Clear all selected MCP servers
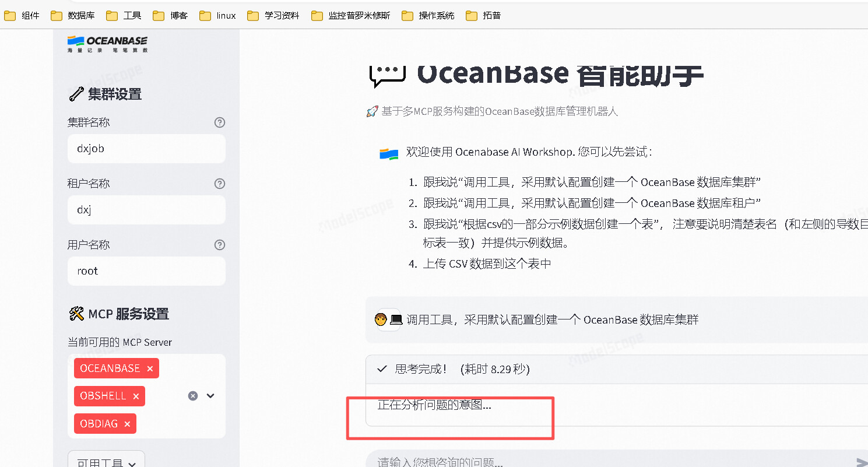Image resolution: width=868 pixels, height=467 pixels. 193,396
